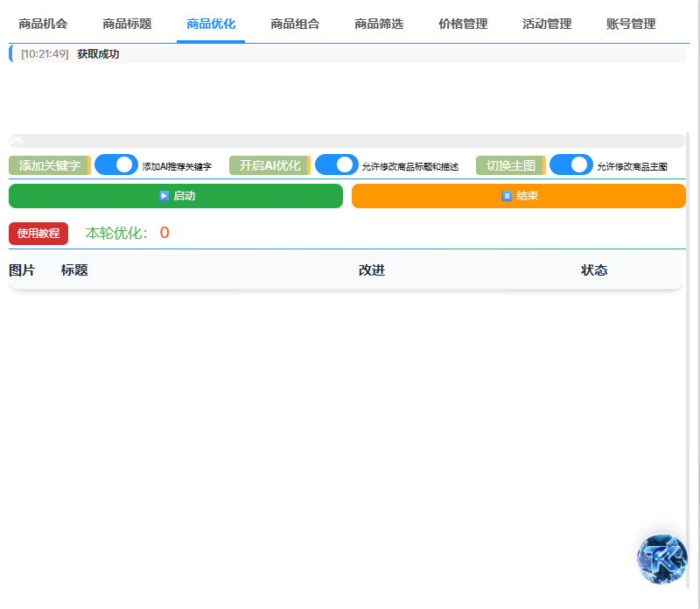Open the 使用教程 tutorial button
Screen dimensions: 700x609
point(38,234)
